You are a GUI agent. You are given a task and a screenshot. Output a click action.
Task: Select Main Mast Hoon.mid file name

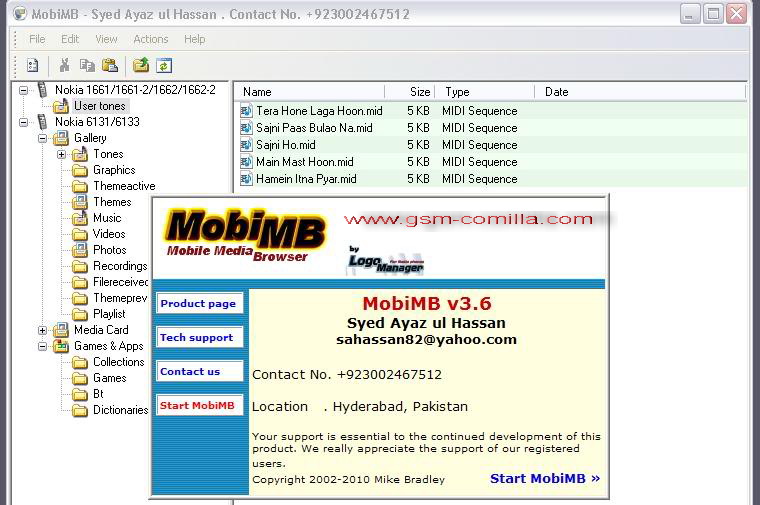305,162
